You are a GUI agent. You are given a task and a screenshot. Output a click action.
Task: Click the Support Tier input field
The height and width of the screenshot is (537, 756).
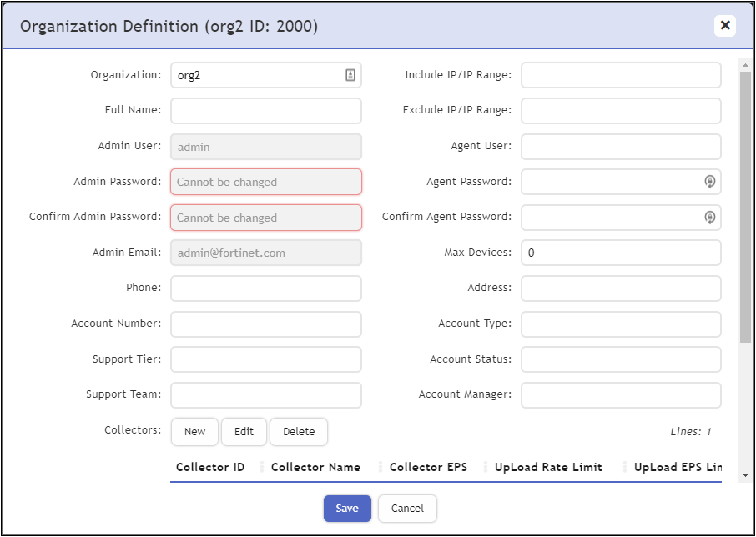pyautogui.click(x=265, y=359)
